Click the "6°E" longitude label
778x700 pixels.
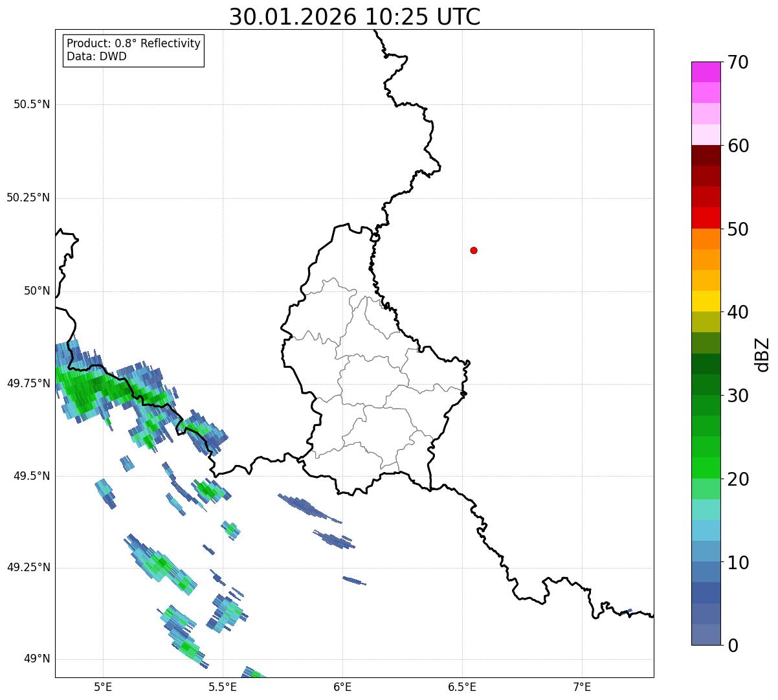click(x=343, y=686)
